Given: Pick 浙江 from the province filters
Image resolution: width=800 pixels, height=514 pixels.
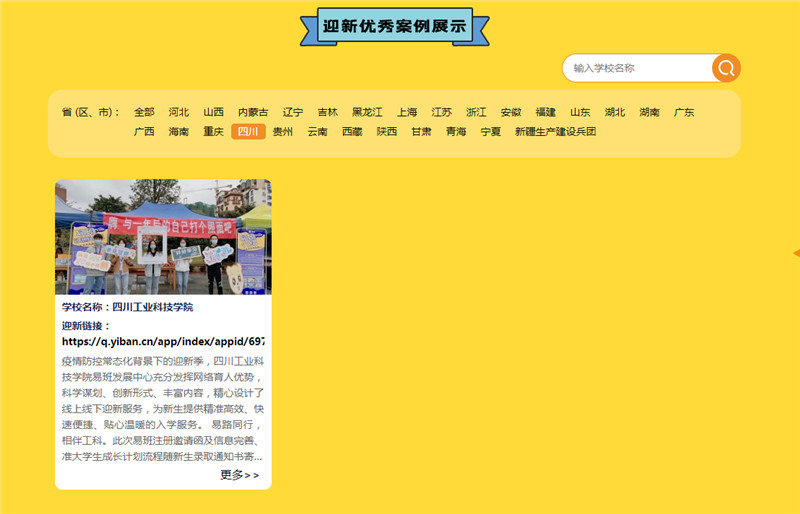Looking at the screenshot, I should pyautogui.click(x=476, y=112).
